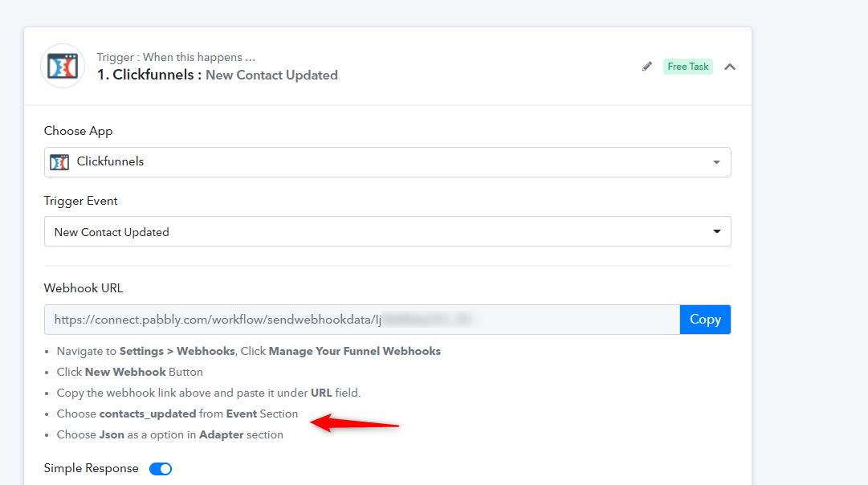Copy the webhook URL
This screenshot has height=485, width=868.
(705, 320)
